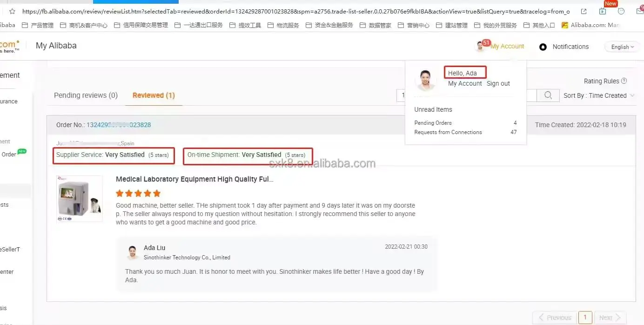The height and width of the screenshot is (325, 644).
Task: Click Sign out in account popup
Action: click(498, 83)
